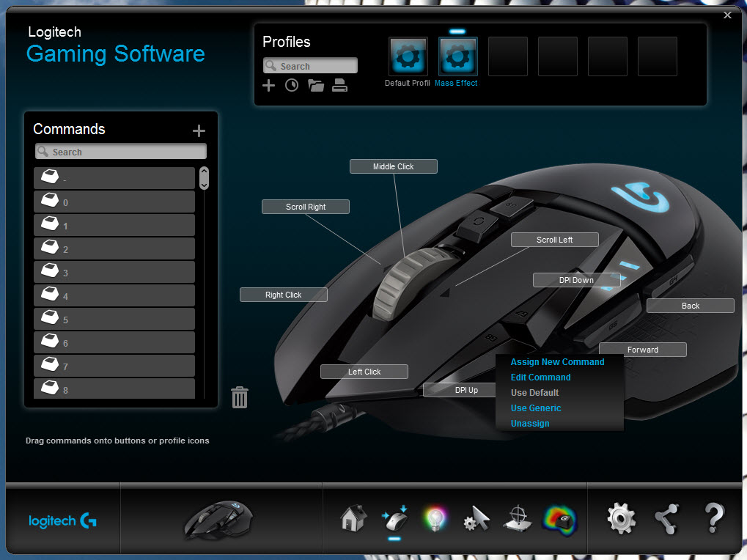Create new profile plus icon
The height and width of the screenshot is (560, 747).
[269, 86]
